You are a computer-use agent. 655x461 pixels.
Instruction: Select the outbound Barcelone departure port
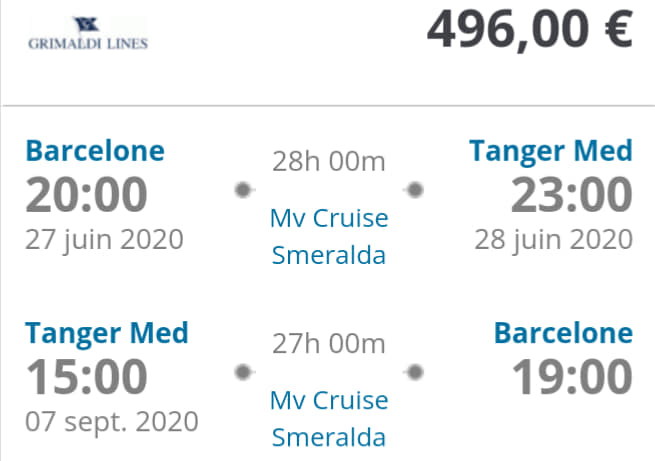(x=95, y=151)
